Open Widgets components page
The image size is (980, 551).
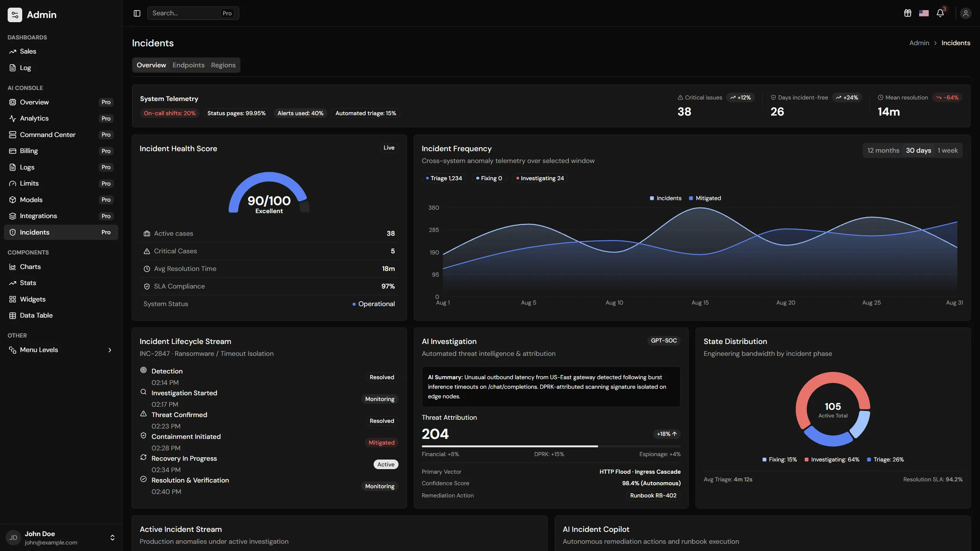(x=61, y=299)
